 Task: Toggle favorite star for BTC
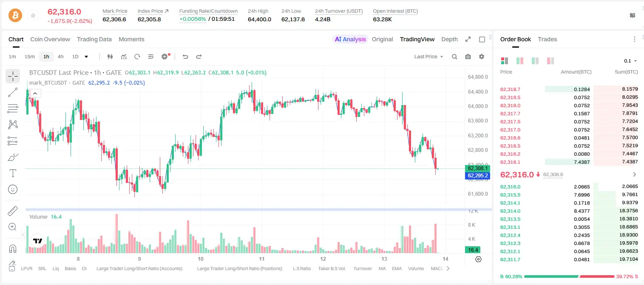pos(33,15)
